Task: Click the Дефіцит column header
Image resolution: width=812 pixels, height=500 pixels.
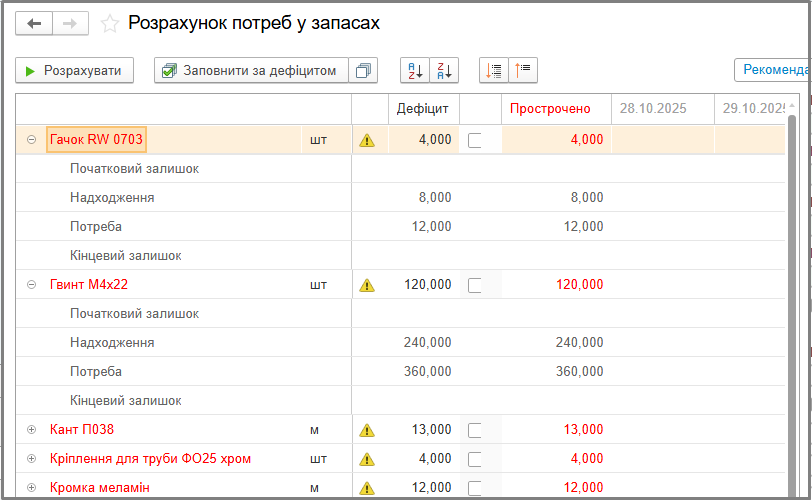Action: pyautogui.click(x=423, y=109)
